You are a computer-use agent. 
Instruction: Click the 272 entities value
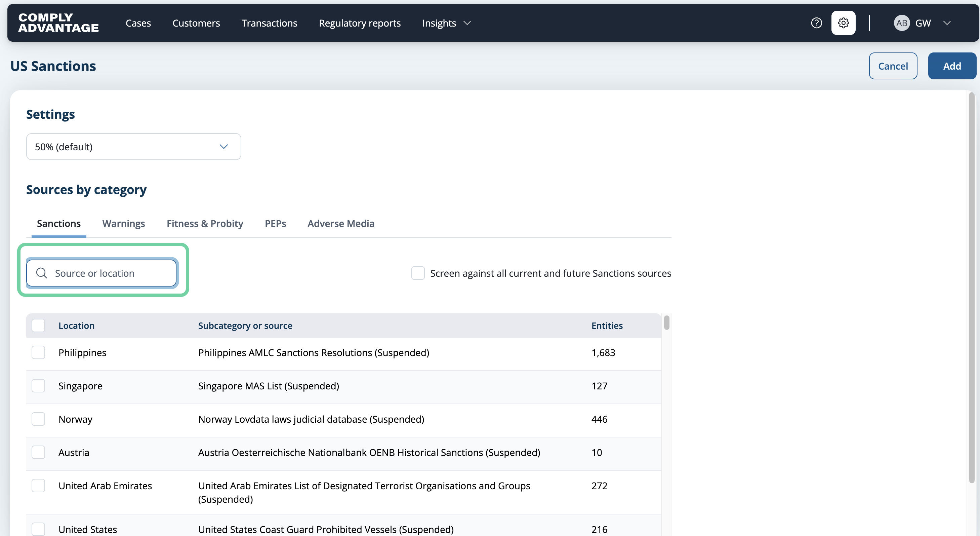click(600, 486)
